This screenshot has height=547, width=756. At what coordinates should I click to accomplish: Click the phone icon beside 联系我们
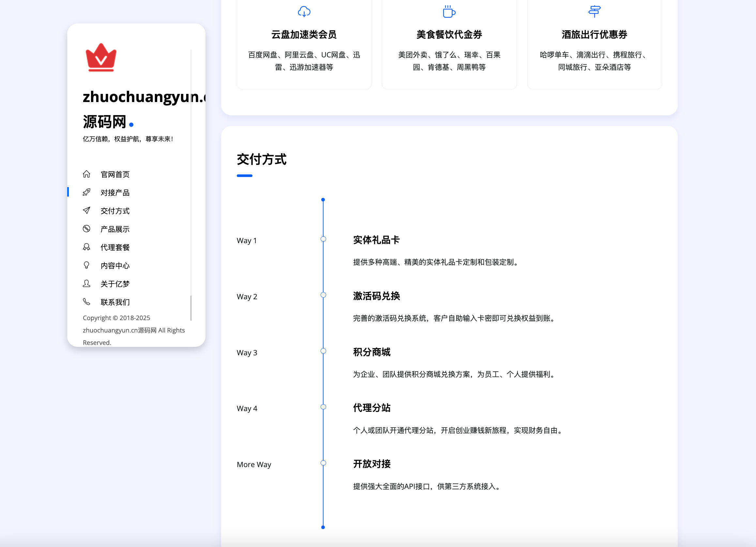(87, 302)
